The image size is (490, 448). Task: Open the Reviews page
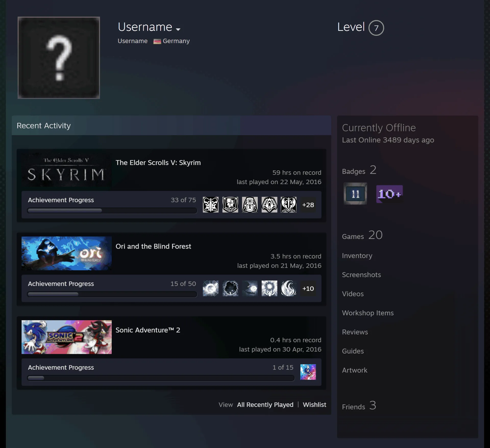(355, 332)
